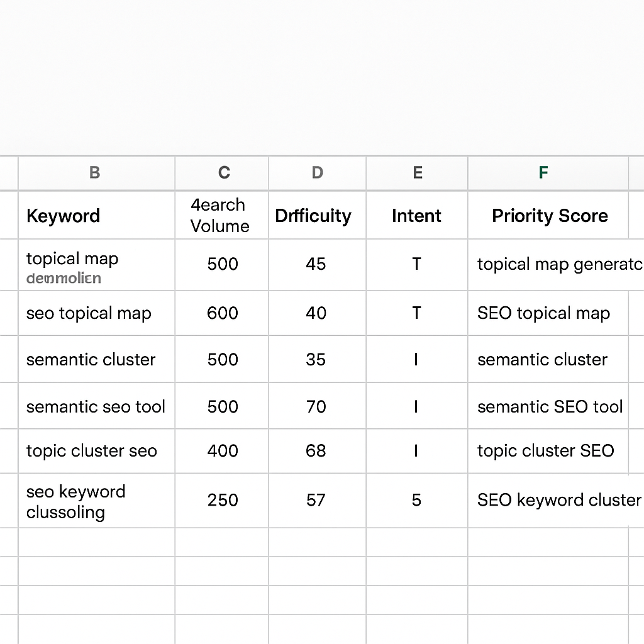The height and width of the screenshot is (644, 644).
Task: Select the semantic cluster keyword cell
Action: (x=94, y=359)
